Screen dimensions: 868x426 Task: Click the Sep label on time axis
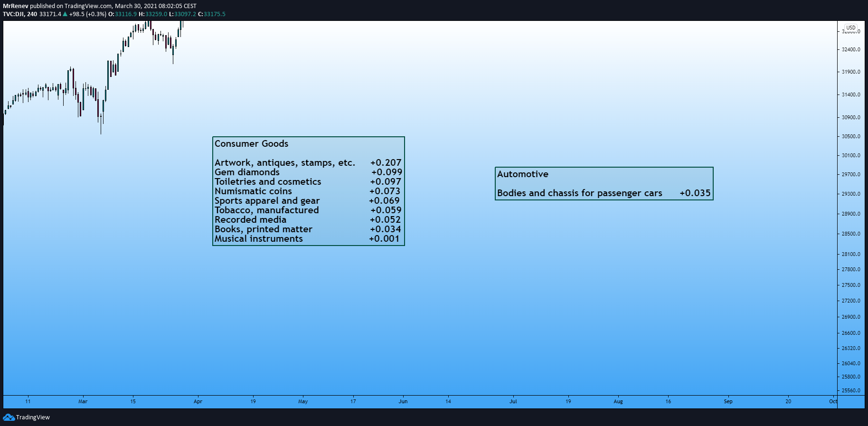tap(728, 402)
